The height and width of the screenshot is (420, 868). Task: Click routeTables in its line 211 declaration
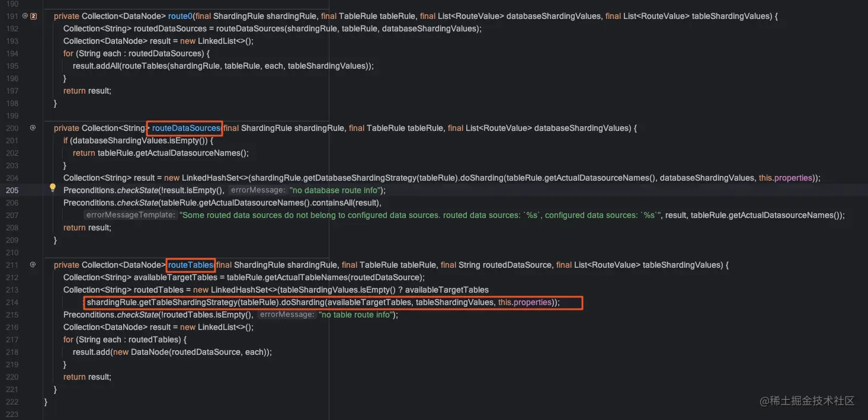pos(191,265)
